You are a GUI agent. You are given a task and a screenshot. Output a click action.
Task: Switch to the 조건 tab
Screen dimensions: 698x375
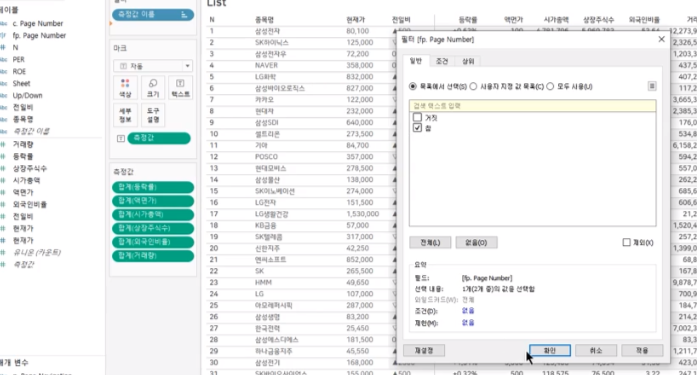(442, 61)
